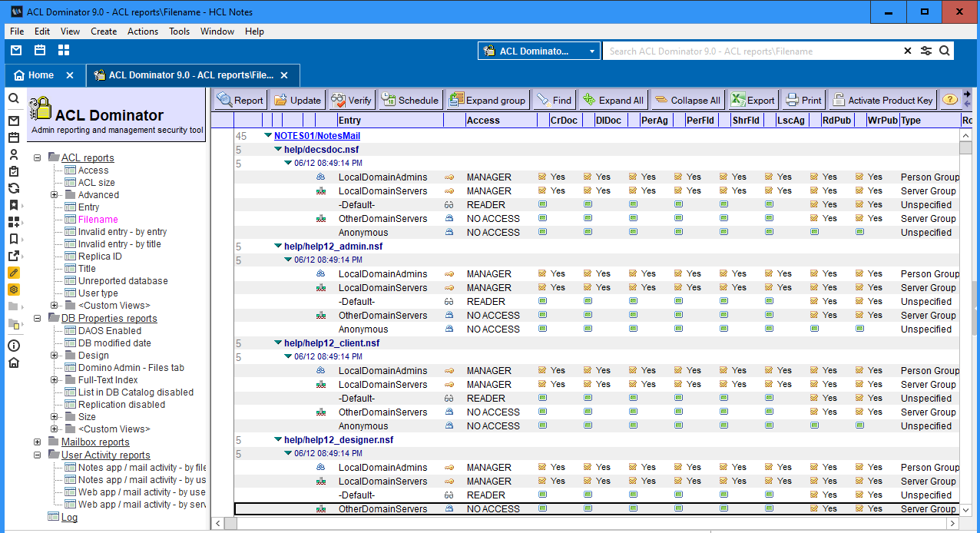Image resolution: width=980 pixels, height=533 pixels.
Task: Open the apps grid icon
Action: click(64, 50)
